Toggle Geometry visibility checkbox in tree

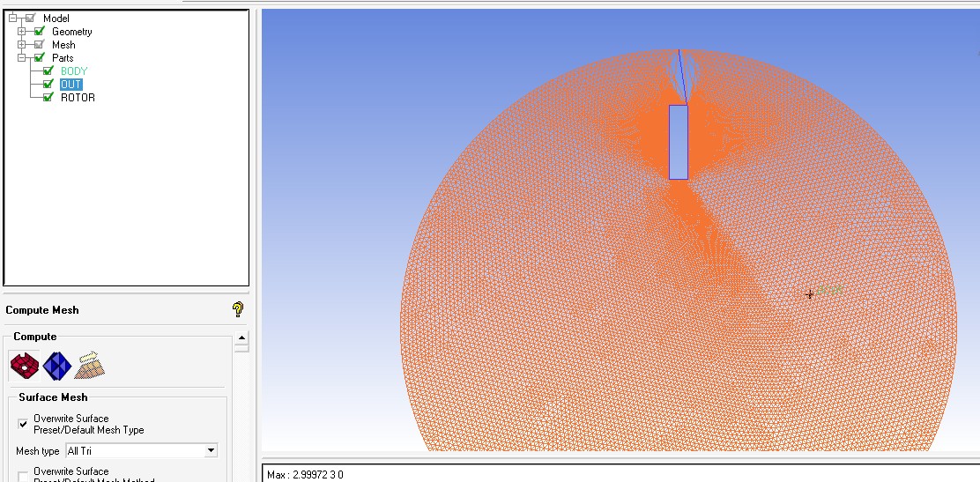[39, 32]
